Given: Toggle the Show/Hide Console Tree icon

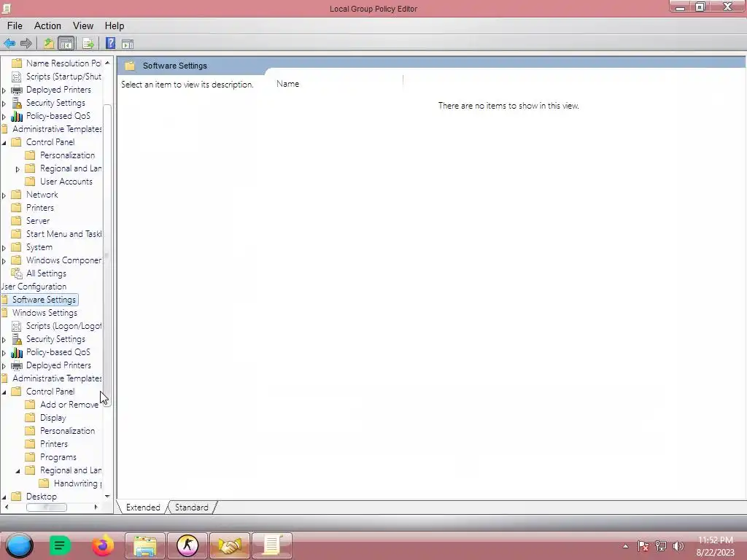Looking at the screenshot, I should [x=66, y=44].
